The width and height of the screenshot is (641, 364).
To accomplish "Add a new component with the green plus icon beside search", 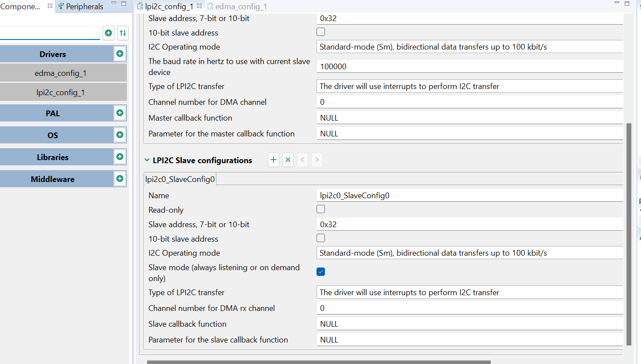I will point(108,33).
